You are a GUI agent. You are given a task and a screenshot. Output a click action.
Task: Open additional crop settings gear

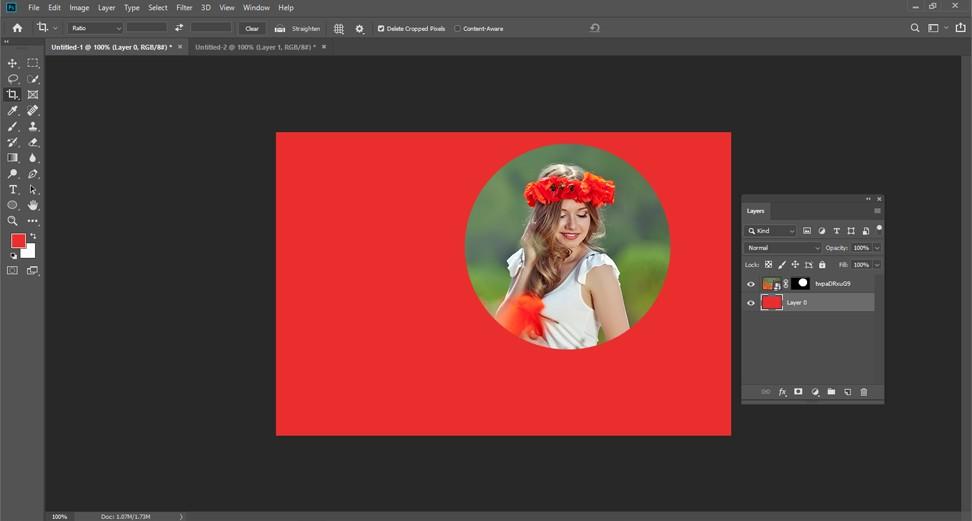(x=360, y=29)
